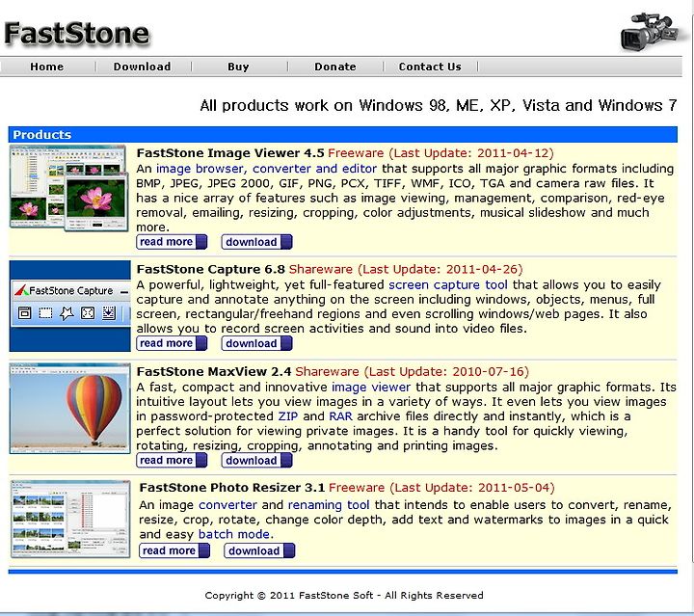Viewport: 694px width, 616px height.
Task: Click the 'FastStone Photo Resizer 3.1' title
Action: click(232, 488)
